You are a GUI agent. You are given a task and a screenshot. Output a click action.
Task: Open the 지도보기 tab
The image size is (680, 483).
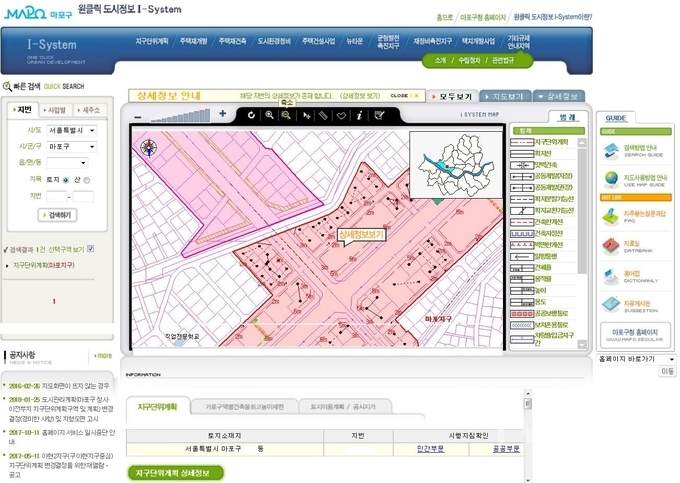[x=505, y=96]
